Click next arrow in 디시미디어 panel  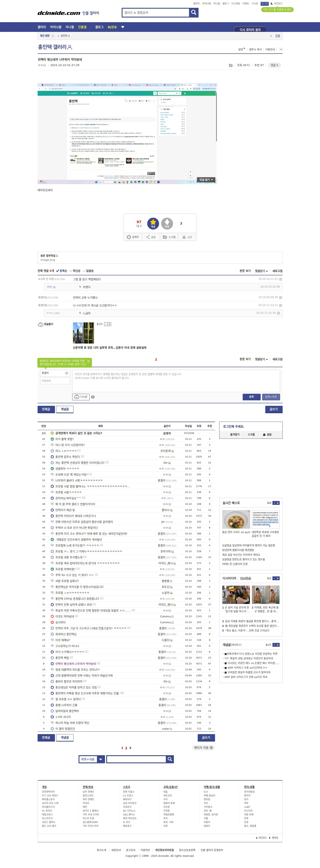click(x=278, y=578)
